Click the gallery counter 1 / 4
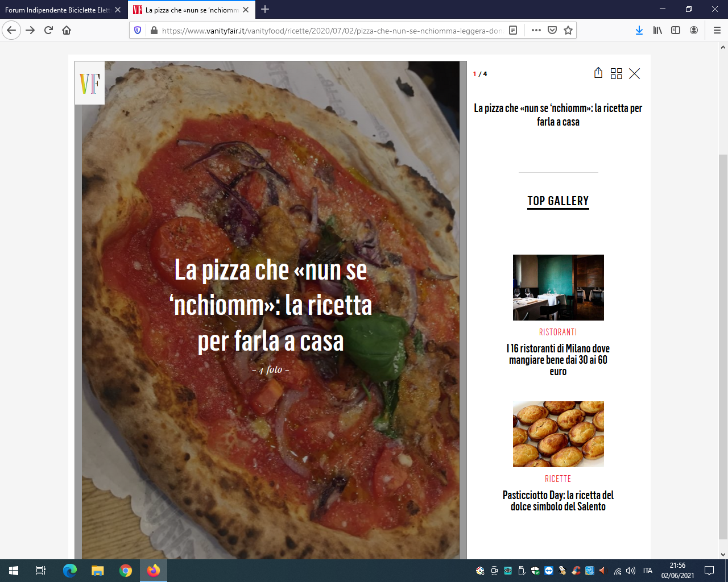 tap(480, 74)
